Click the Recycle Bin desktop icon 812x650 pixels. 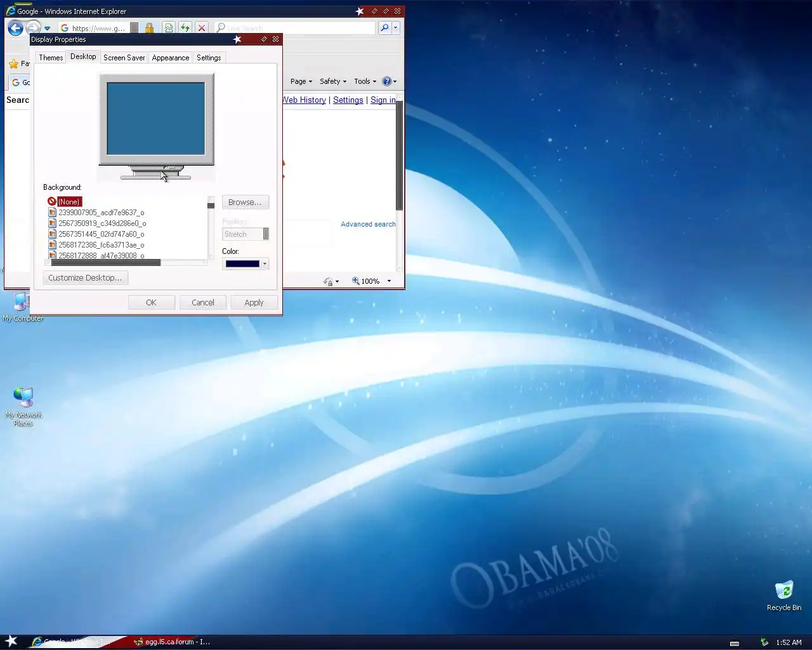pyautogui.click(x=784, y=595)
